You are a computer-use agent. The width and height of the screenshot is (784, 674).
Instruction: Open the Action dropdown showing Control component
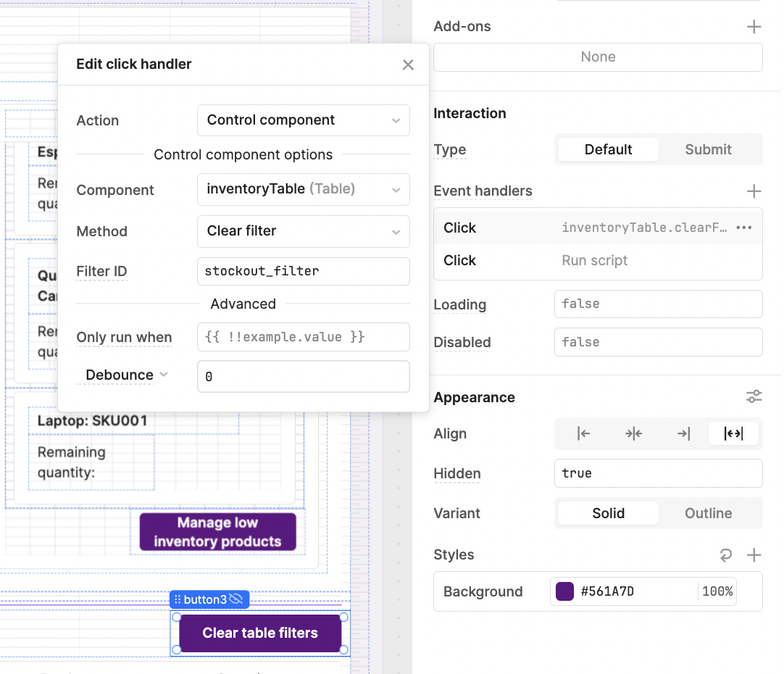304,120
